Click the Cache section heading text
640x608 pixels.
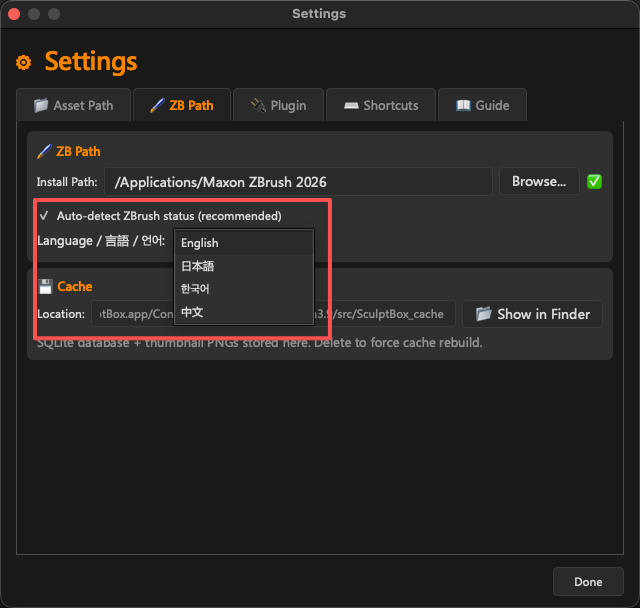(75, 286)
